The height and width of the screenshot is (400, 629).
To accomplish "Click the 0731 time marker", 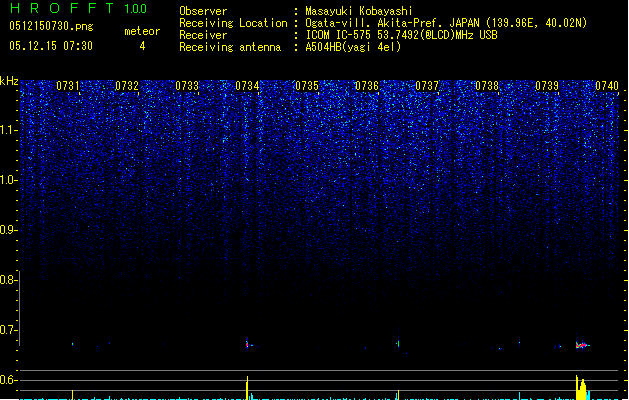I will [x=68, y=86].
